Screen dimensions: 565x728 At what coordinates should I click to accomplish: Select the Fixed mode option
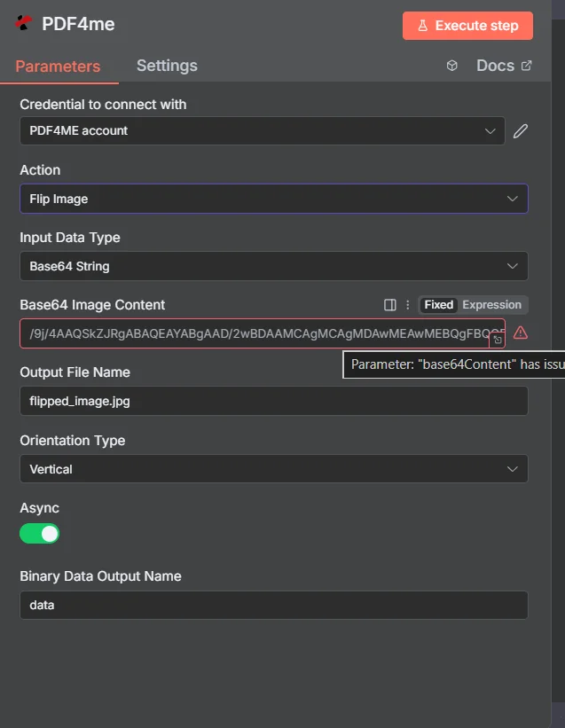point(439,304)
